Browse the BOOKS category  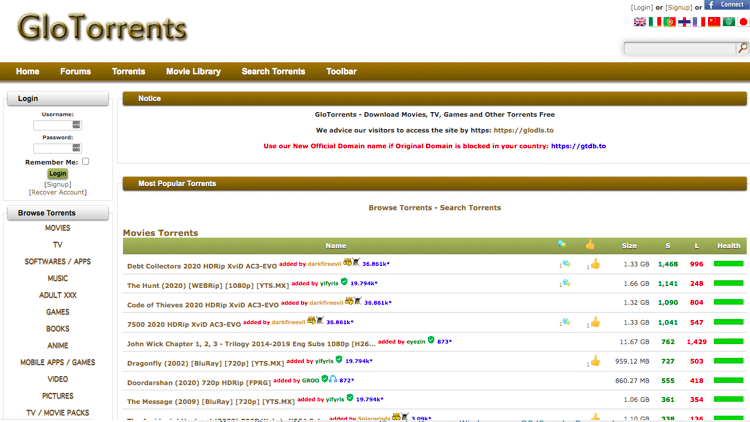[x=57, y=329]
